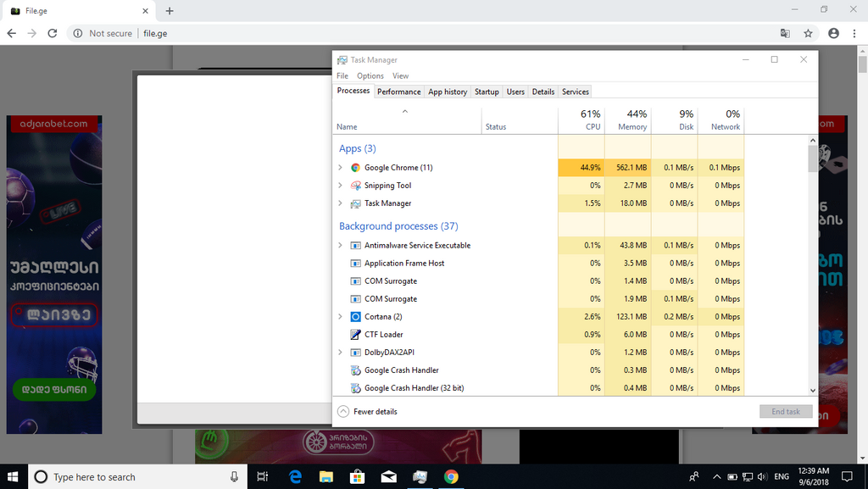
Task: Sort processes by the Memory column
Action: [x=628, y=119]
